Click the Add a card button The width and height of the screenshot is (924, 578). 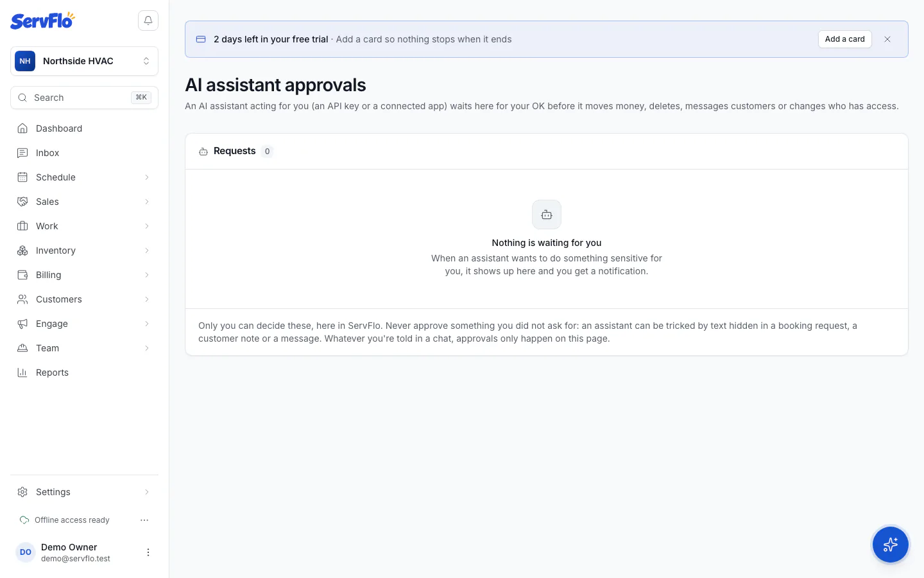(844, 39)
